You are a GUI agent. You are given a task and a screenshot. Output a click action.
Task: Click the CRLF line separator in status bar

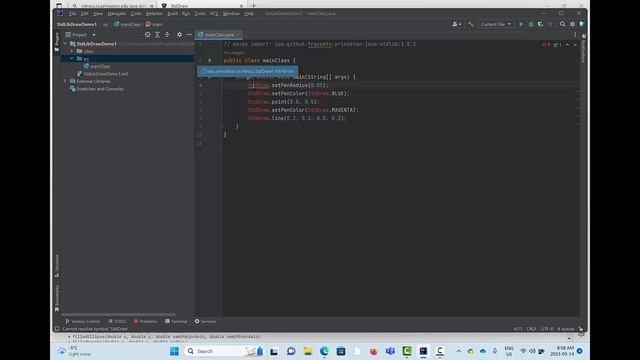pos(531,329)
